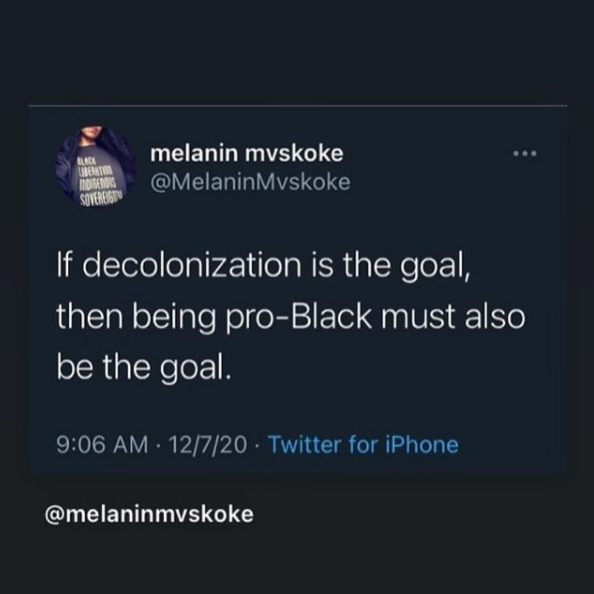The image size is (594, 594).
Task: Open the three-dot more options menu
Action: pyautogui.click(x=525, y=154)
